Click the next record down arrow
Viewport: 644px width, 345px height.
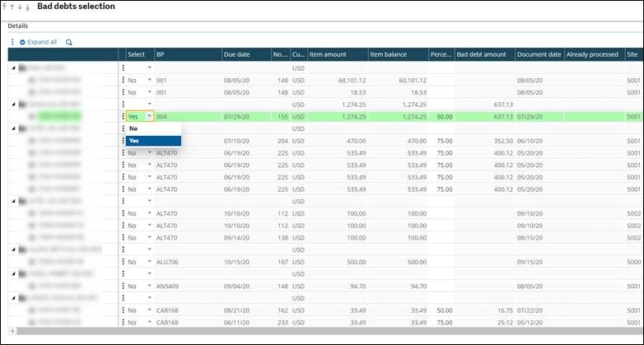tap(20, 7)
